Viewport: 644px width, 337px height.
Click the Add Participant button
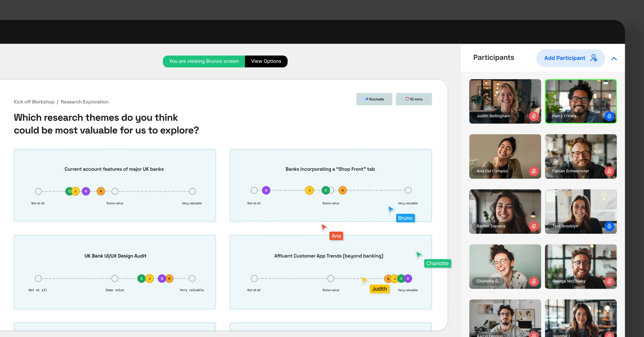[x=570, y=58]
